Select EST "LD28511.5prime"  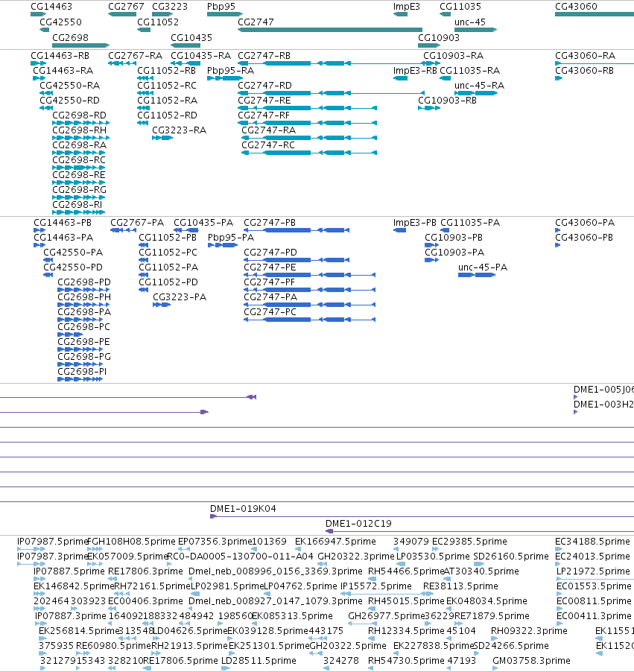click(x=259, y=660)
